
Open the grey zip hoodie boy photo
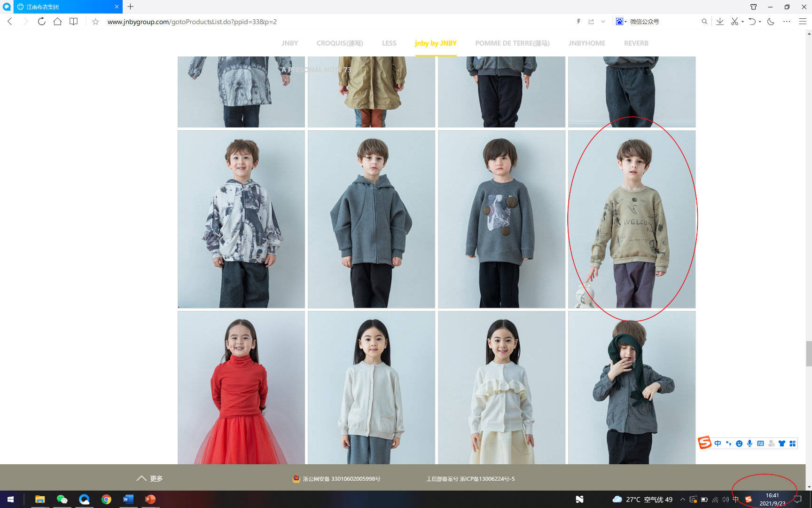click(371, 219)
